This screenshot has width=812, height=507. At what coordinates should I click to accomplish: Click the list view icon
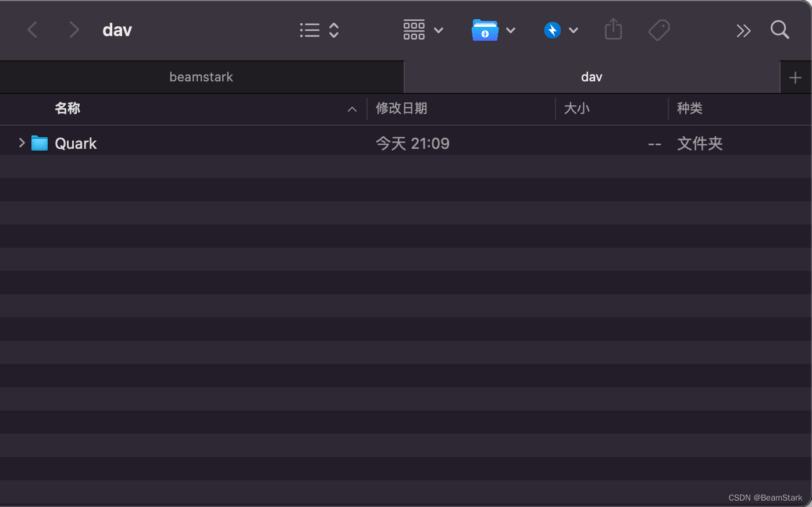309,30
